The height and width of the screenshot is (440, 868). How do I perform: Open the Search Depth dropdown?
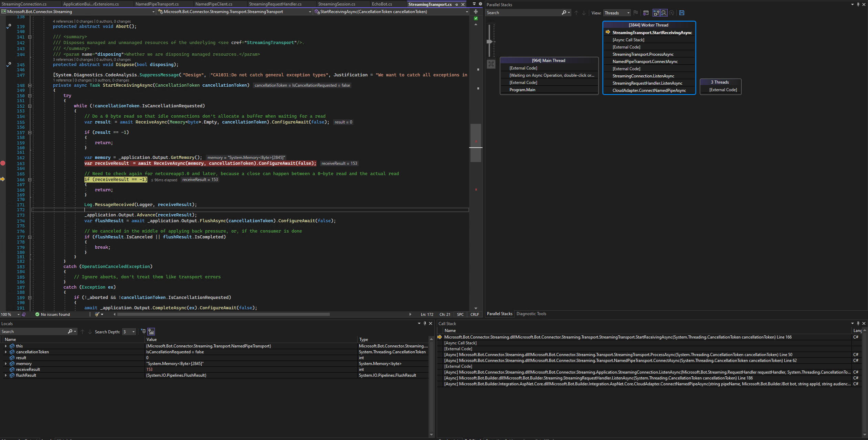click(134, 331)
